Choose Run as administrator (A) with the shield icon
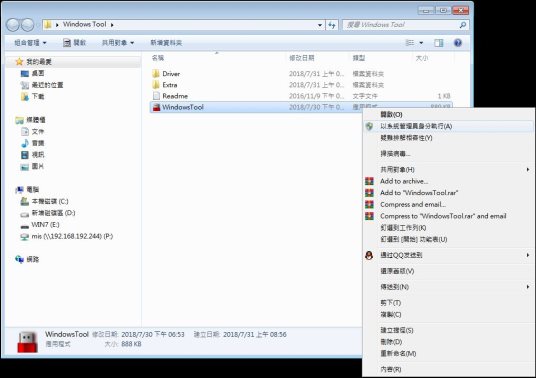 448,126
